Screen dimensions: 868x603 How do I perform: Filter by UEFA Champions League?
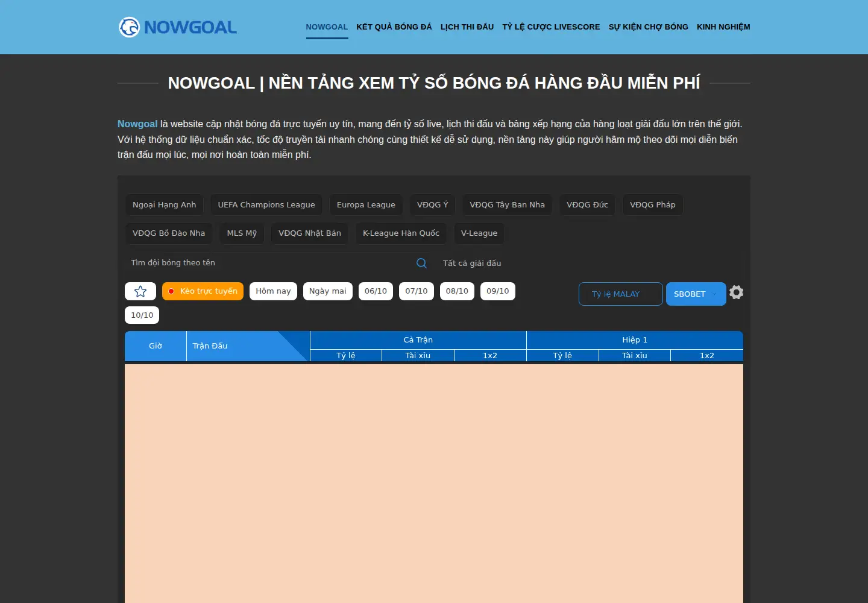266,205
